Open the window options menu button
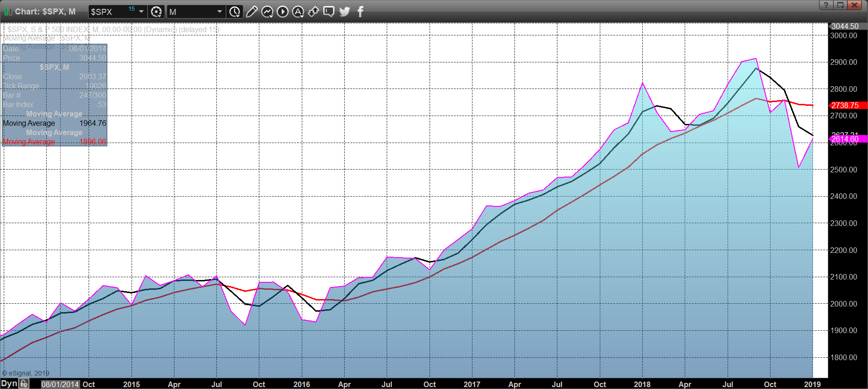 pos(840,5)
